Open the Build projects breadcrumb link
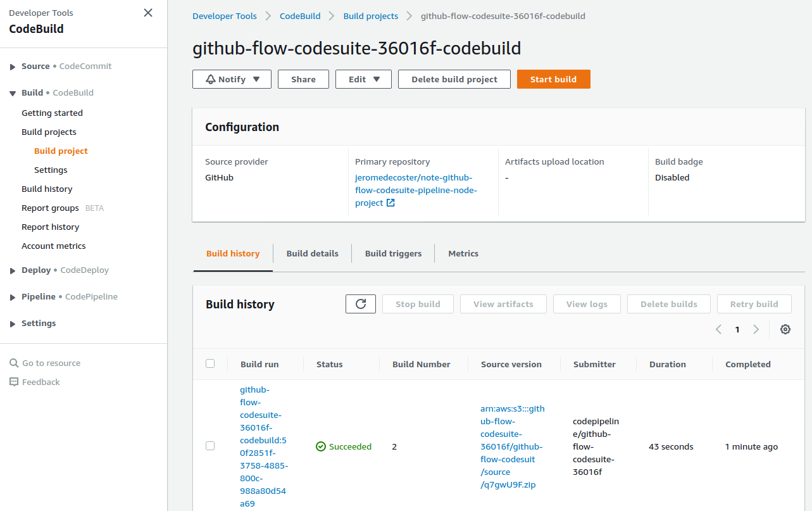The height and width of the screenshot is (511, 812). [371, 16]
